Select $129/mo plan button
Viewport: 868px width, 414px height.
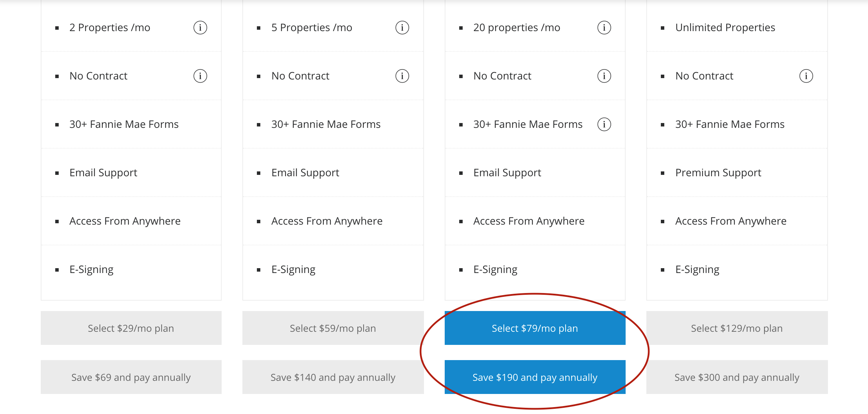point(737,328)
